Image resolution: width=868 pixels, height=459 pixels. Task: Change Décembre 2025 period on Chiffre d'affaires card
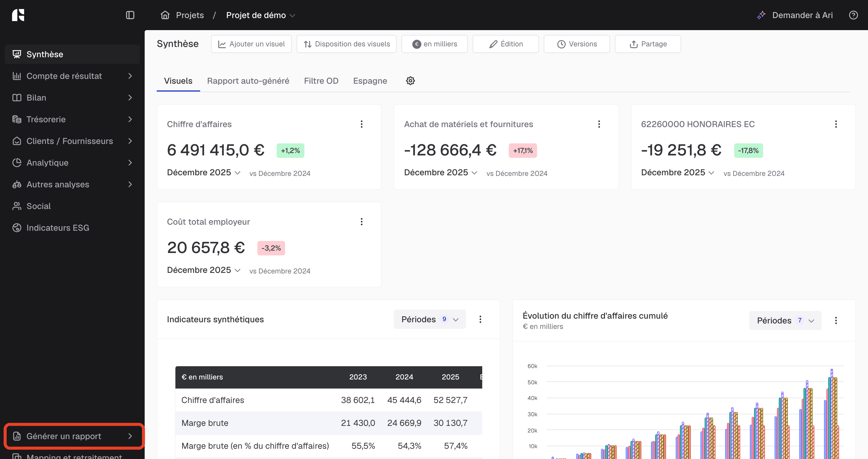[203, 172]
